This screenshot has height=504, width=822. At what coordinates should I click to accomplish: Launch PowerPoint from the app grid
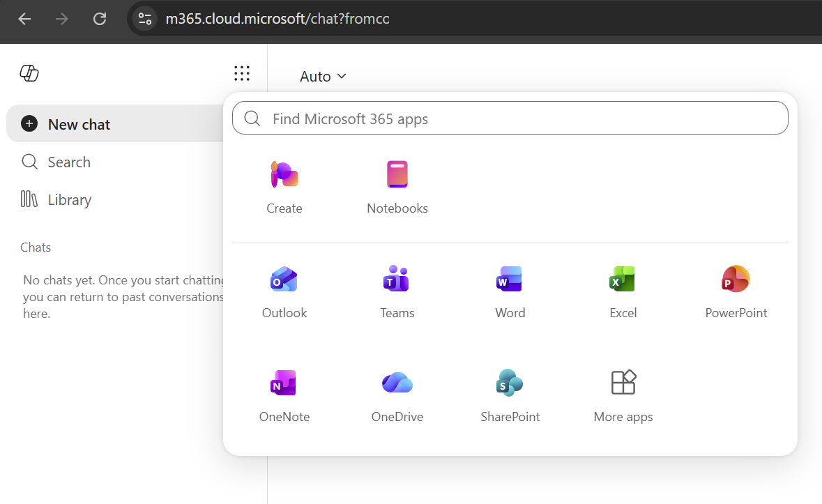tap(736, 292)
